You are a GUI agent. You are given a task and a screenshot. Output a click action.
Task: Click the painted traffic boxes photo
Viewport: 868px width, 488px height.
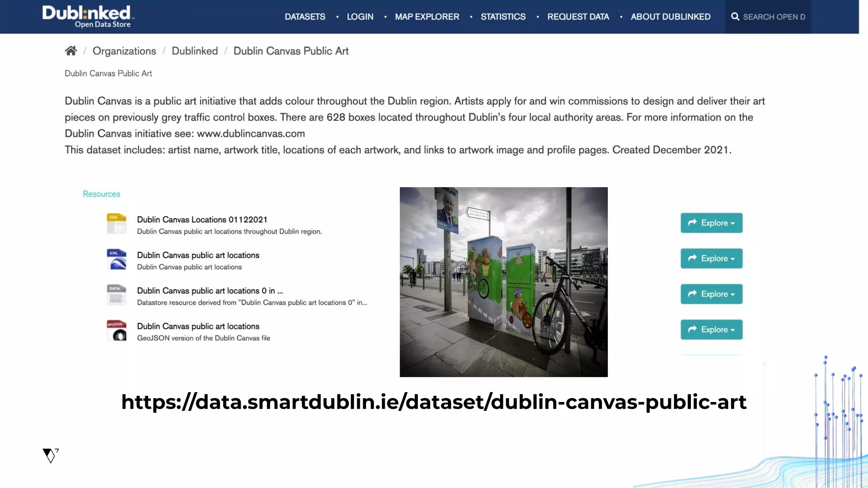click(504, 282)
